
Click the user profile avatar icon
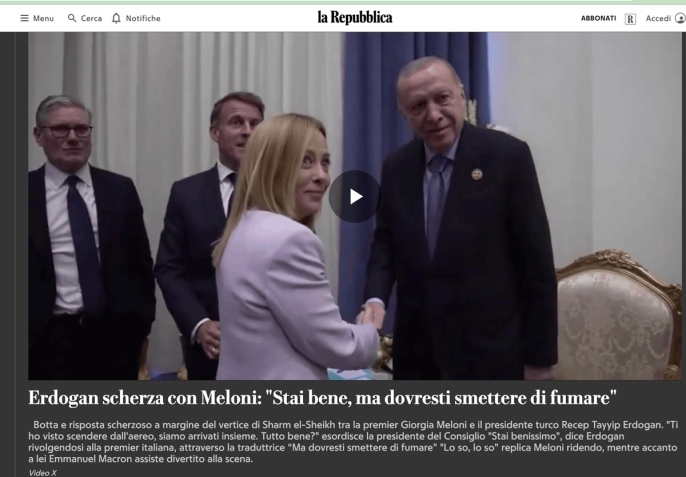click(x=679, y=18)
